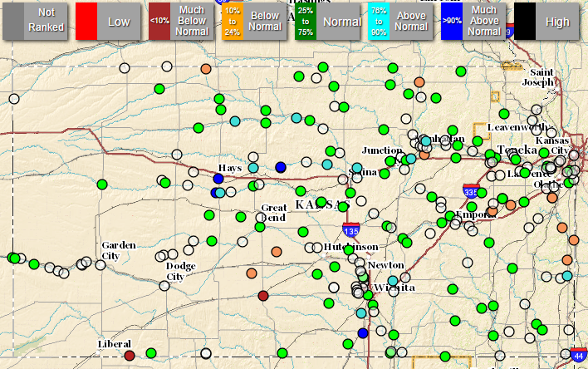Select the cyan station dot in far southeast Kansas
This screenshot has height=369, width=588.
click(567, 276)
